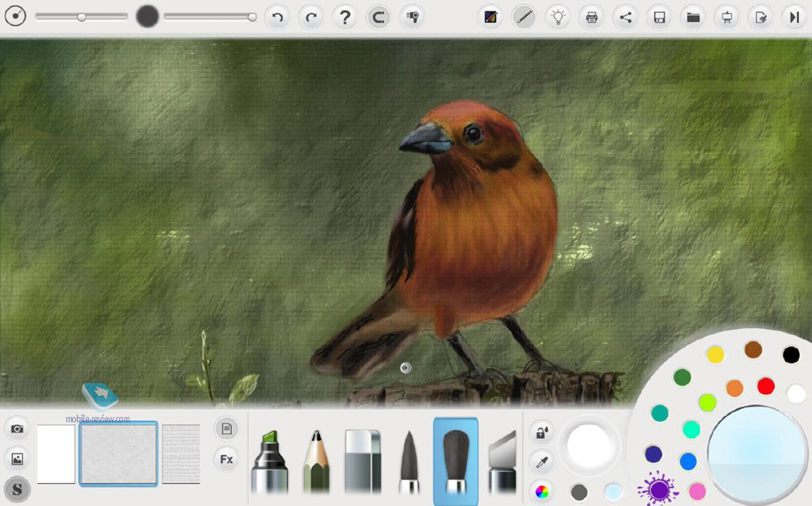Select the fine pointed brush
The height and width of the screenshot is (506, 812).
tap(409, 463)
